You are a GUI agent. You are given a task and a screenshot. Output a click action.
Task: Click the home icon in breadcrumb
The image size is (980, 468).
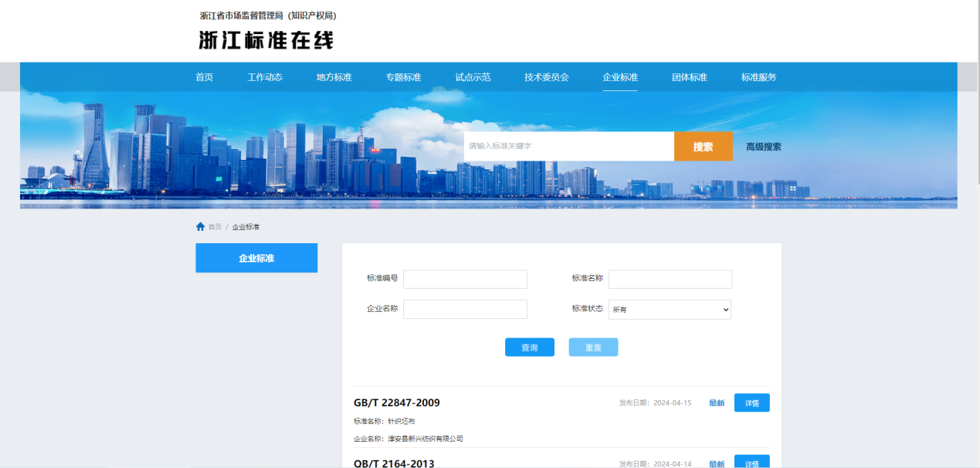point(201,227)
